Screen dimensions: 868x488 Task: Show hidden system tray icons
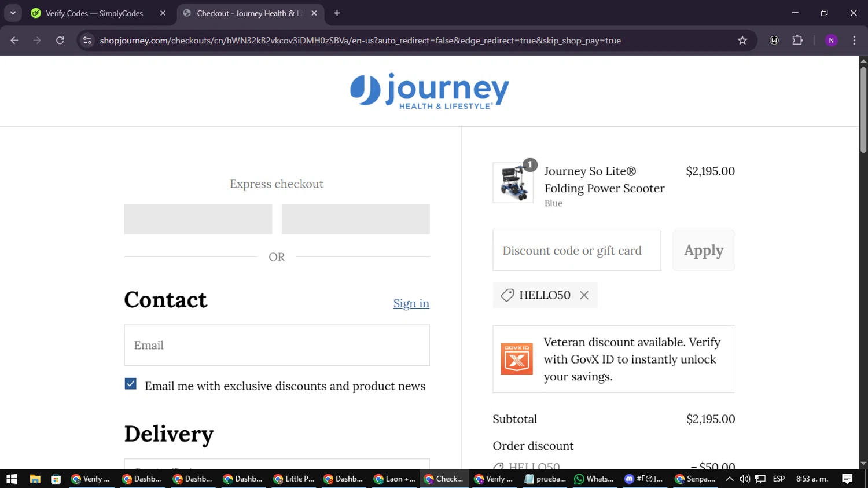point(730,479)
